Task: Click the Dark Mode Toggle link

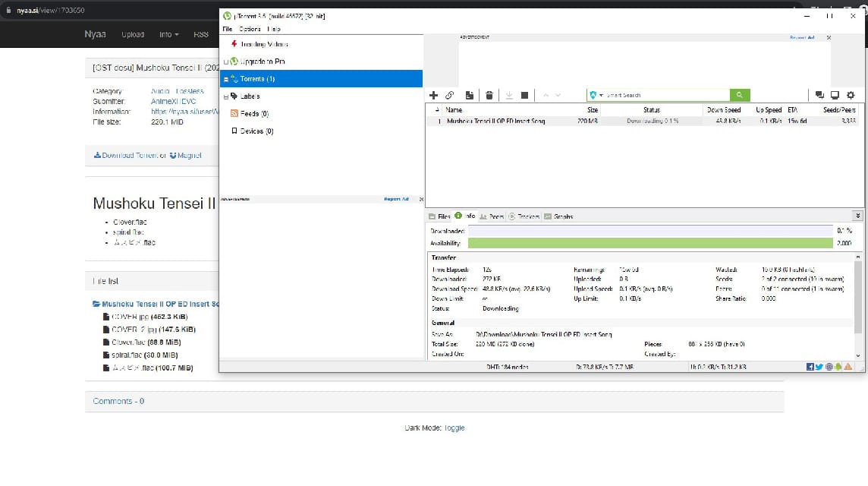Action: tap(454, 428)
